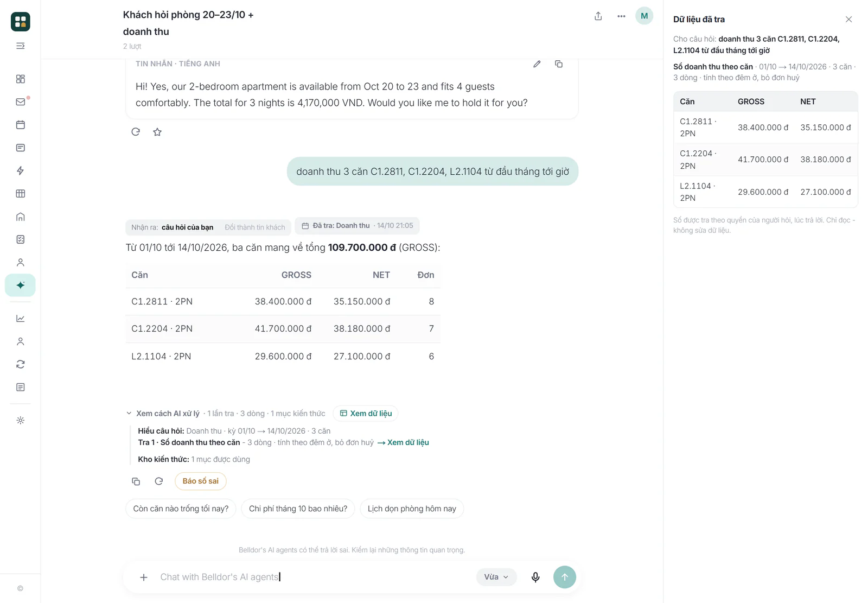This screenshot has width=868, height=603.
Task: Open the 'Vừa' response length dropdown
Action: click(x=496, y=577)
